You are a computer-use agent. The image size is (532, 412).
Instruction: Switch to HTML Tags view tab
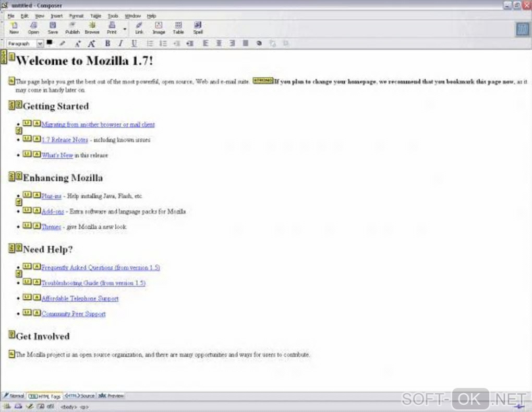coord(45,396)
